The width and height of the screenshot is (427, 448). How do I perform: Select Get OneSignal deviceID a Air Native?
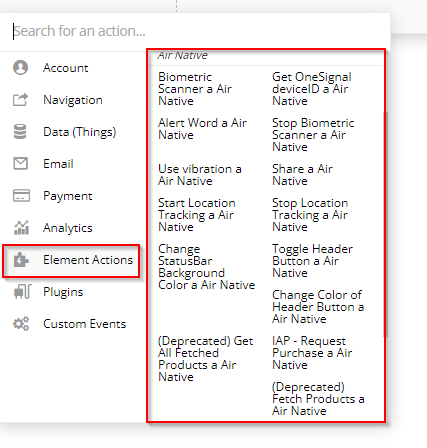[312, 89]
